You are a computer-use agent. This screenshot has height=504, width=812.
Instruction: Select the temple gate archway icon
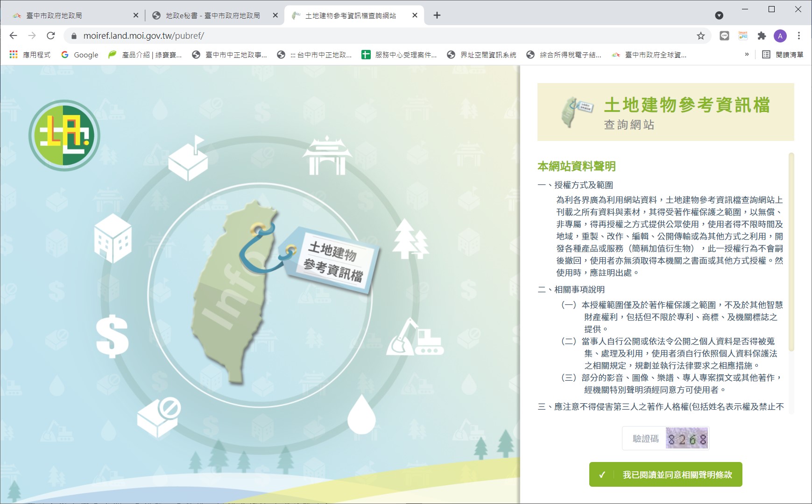click(327, 156)
